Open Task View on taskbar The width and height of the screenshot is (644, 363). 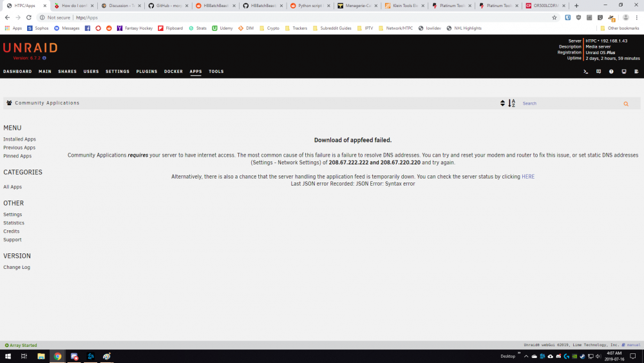(24, 356)
